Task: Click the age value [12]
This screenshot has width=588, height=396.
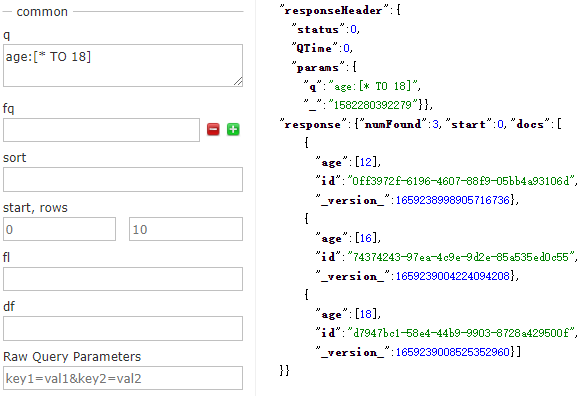Action: (366, 162)
